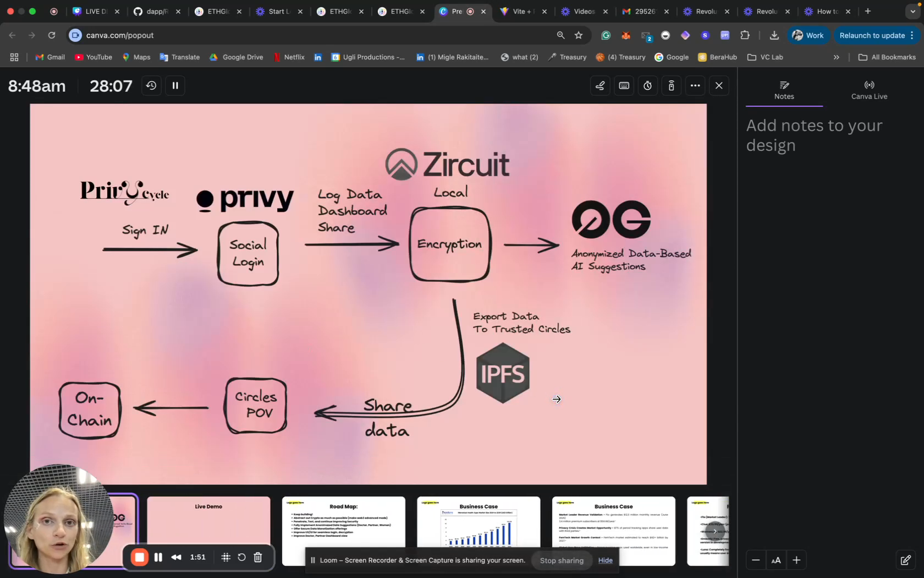Open the more options ellipsis menu

(695, 85)
